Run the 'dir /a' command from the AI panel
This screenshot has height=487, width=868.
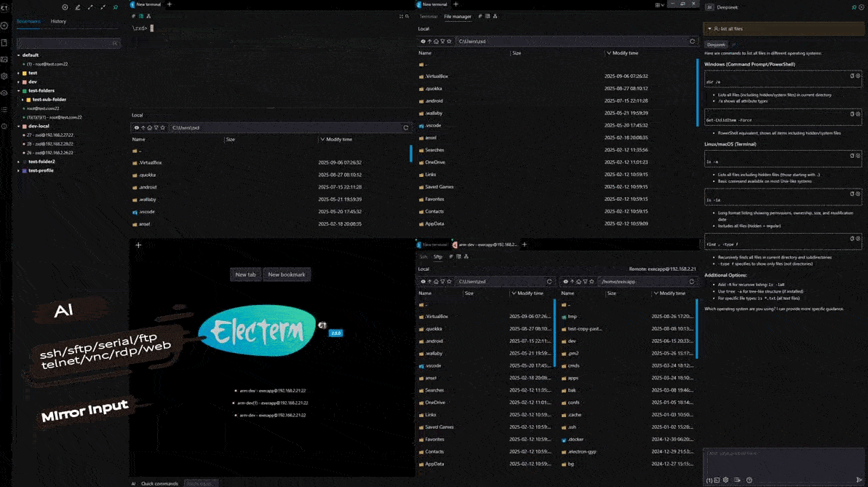point(858,76)
